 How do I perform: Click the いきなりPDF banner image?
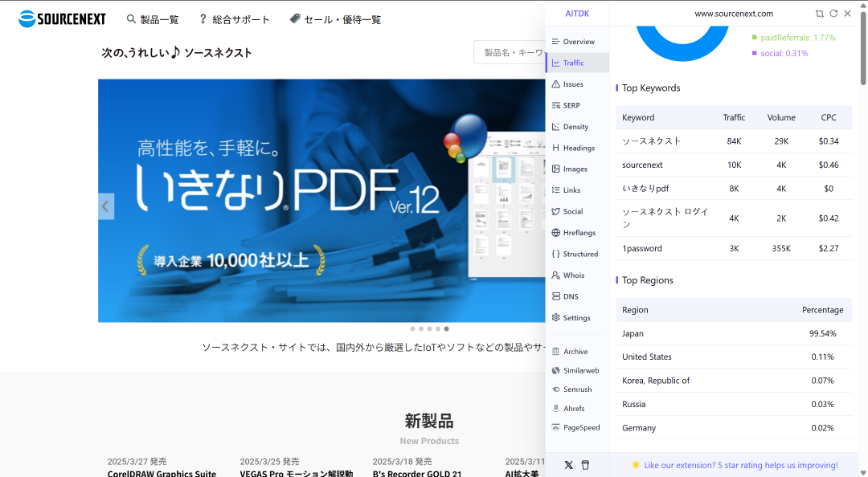pyautogui.click(x=321, y=200)
